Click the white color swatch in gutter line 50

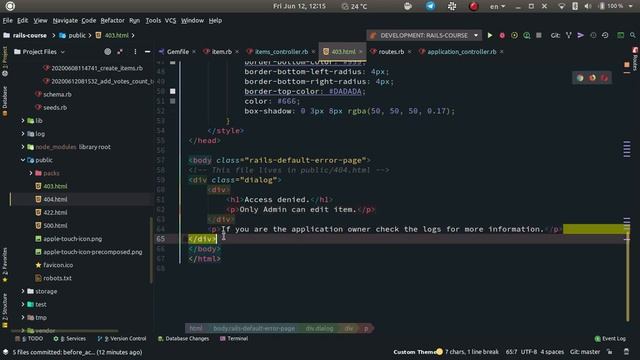pos(173,91)
